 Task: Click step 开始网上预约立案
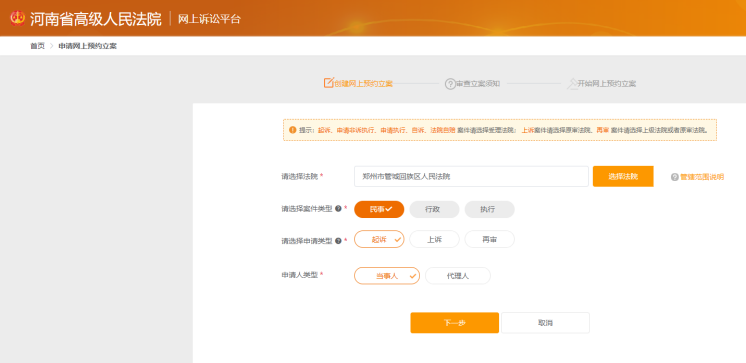[x=607, y=84]
